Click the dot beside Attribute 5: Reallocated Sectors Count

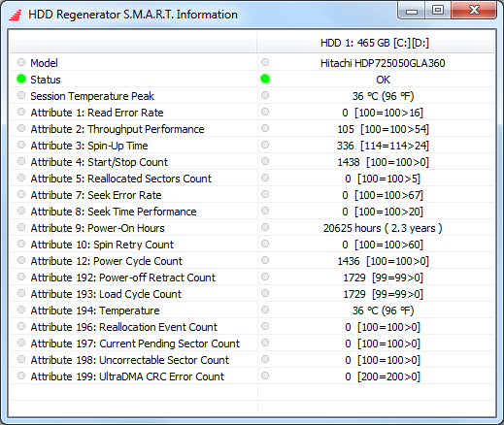point(21,178)
